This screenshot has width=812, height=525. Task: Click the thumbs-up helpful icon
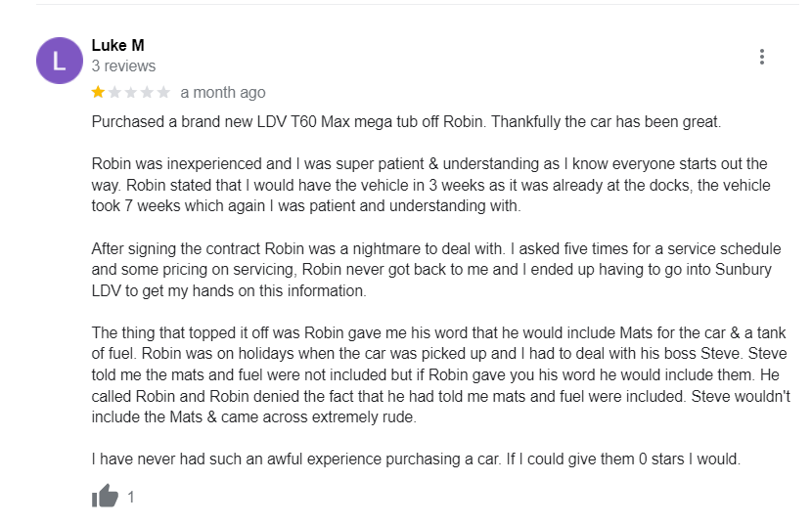[x=105, y=496]
